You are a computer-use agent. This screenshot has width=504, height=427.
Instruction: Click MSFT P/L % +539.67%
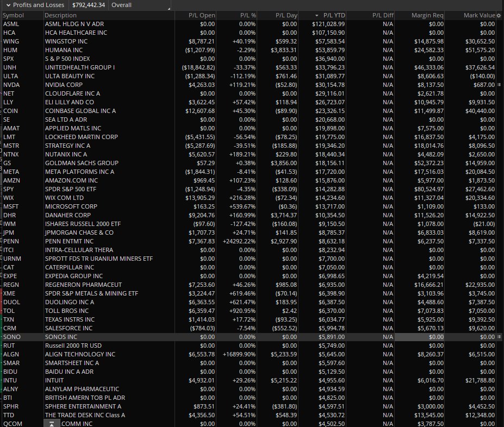tap(242, 206)
